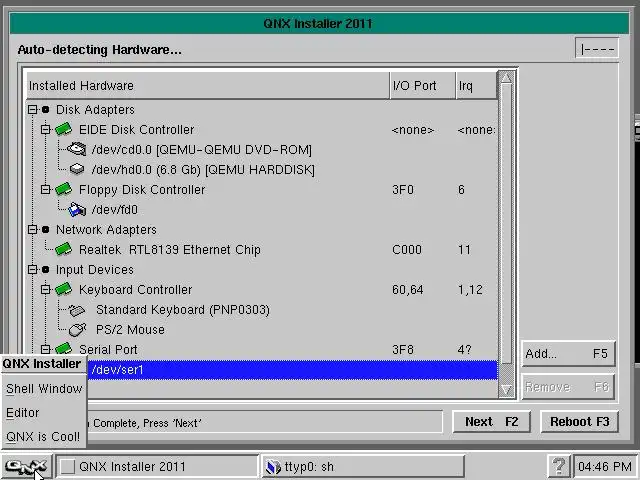Click the 1,12 Irq value
This screenshot has width=640, height=480.
(470, 289)
